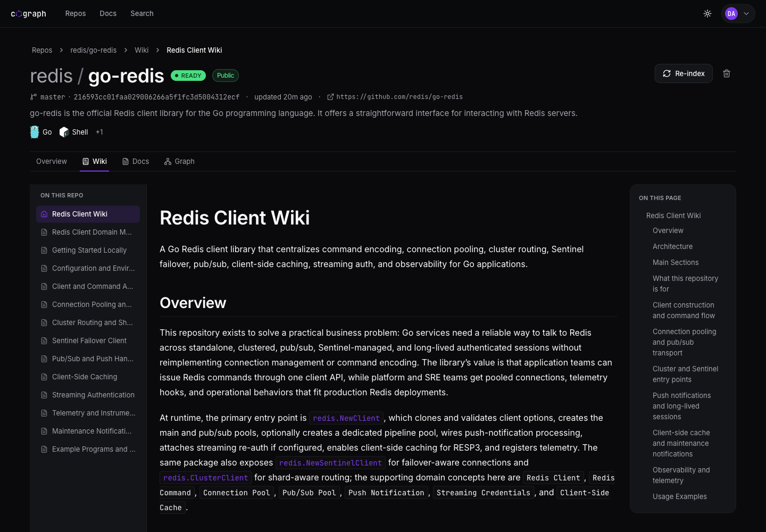Open Maintenance Notificati... page

coord(88,431)
